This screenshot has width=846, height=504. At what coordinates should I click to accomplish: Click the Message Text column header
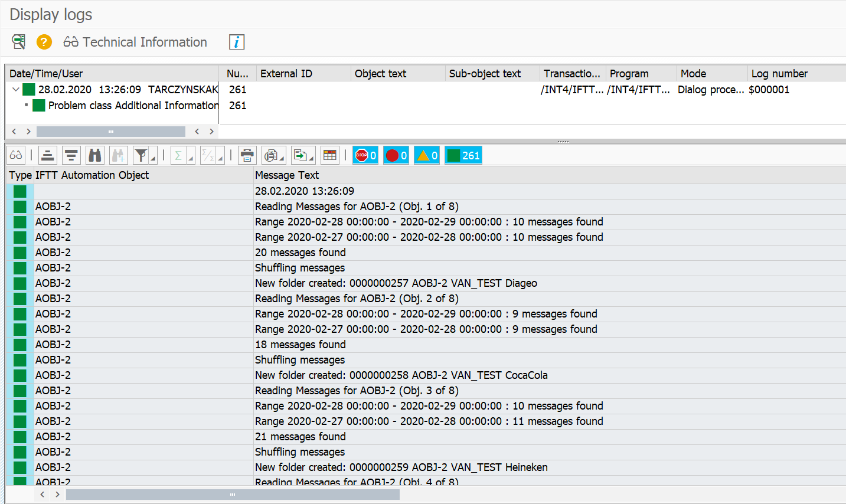(287, 175)
